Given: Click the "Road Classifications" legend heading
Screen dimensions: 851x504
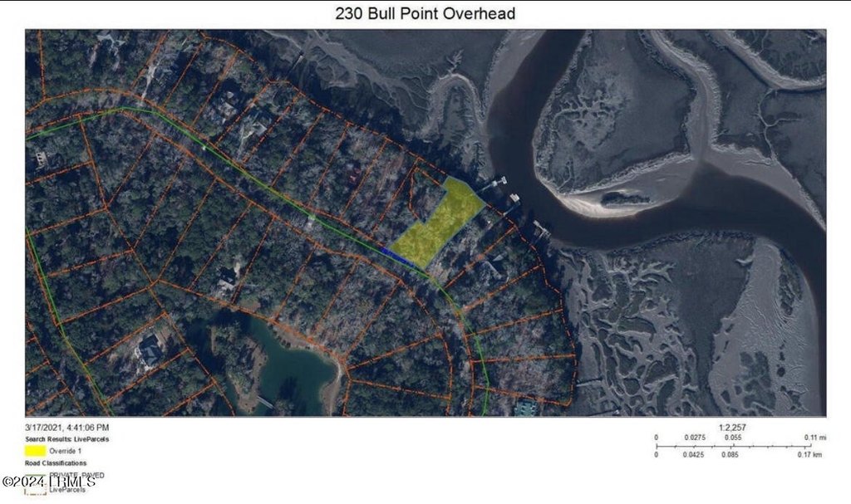Looking at the screenshot, I should tap(57, 462).
